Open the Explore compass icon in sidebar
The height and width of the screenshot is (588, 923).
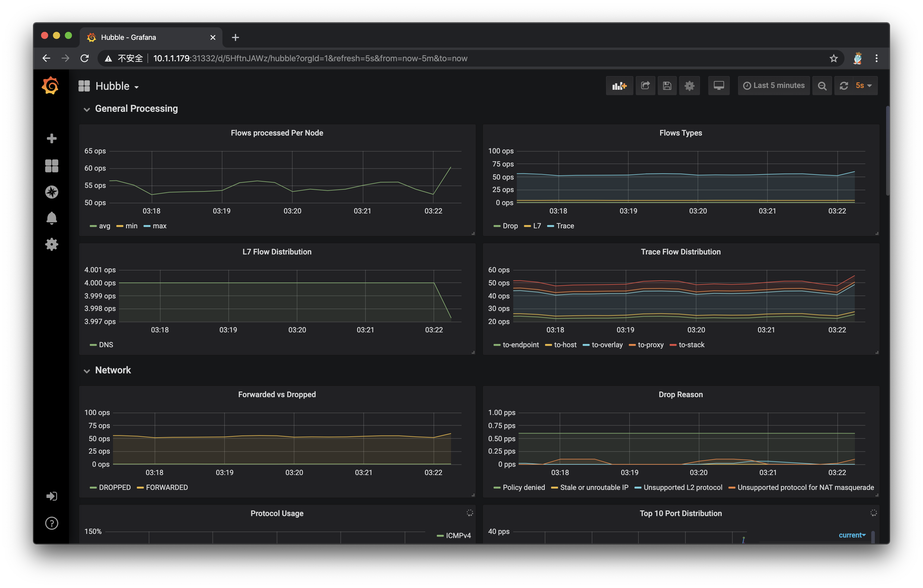[51, 192]
